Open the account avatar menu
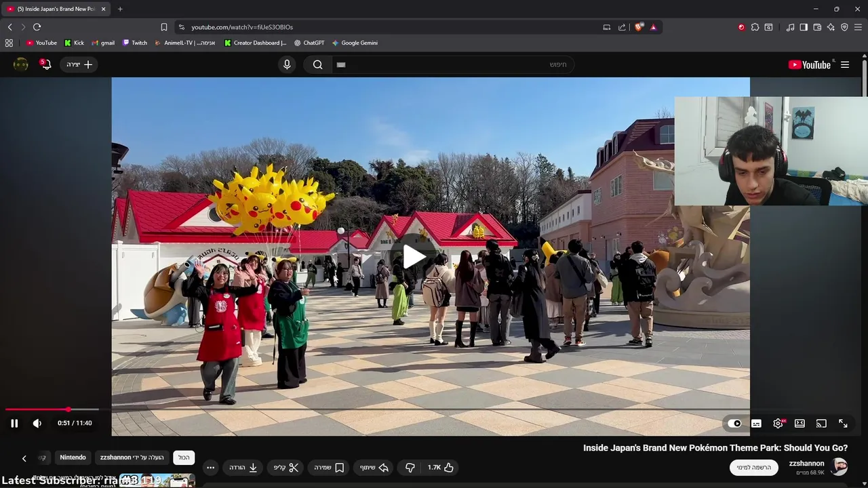The width and height of the screenshot is (868, 488). (21, 64)
